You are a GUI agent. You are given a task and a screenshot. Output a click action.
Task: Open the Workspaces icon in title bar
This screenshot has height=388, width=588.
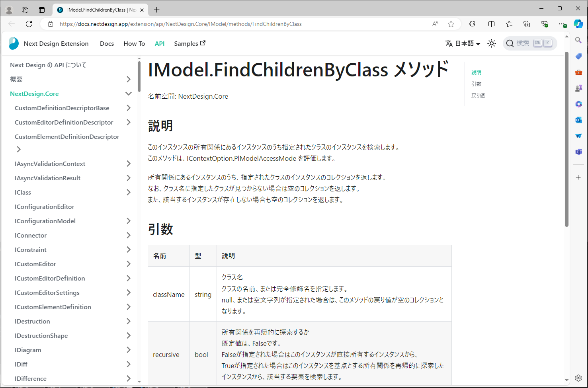(25, 10)
